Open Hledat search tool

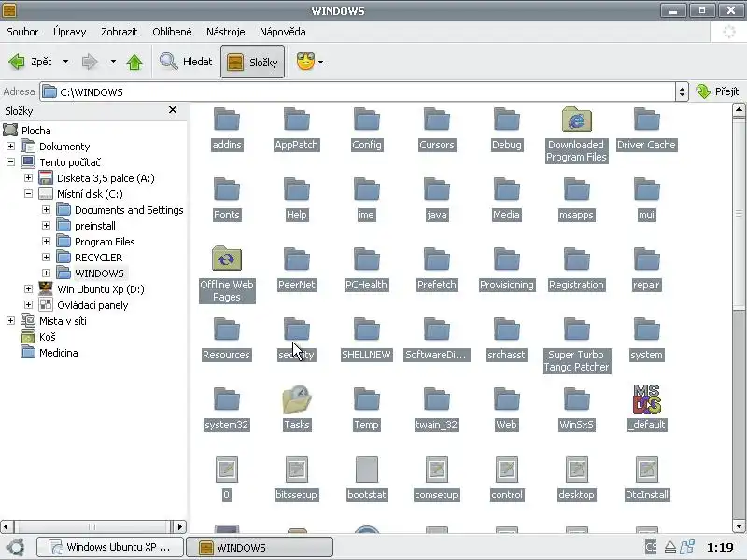pyautogui.click(x=186, y=62)
